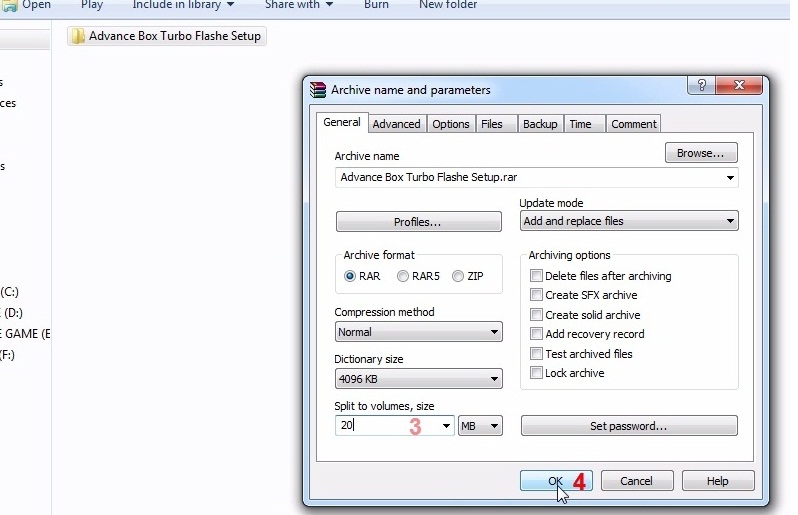Enable Create solid archive option
798x515 pixels.
pyautogui.click(x=536, y=314)
